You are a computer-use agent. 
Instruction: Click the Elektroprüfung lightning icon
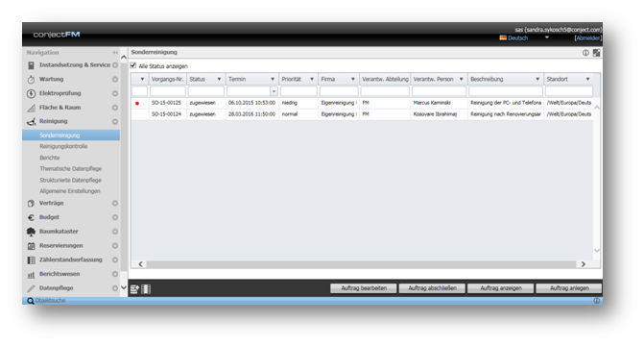click(x=31, y=93)
